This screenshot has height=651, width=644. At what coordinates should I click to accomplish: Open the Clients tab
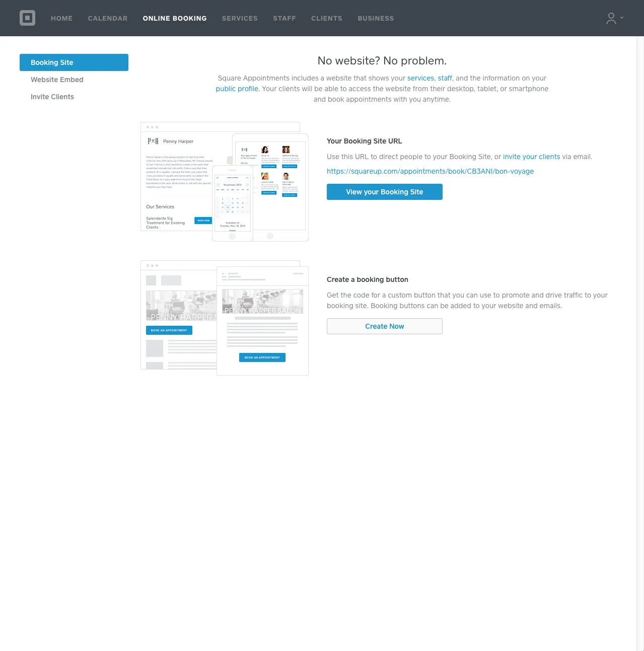326,18
